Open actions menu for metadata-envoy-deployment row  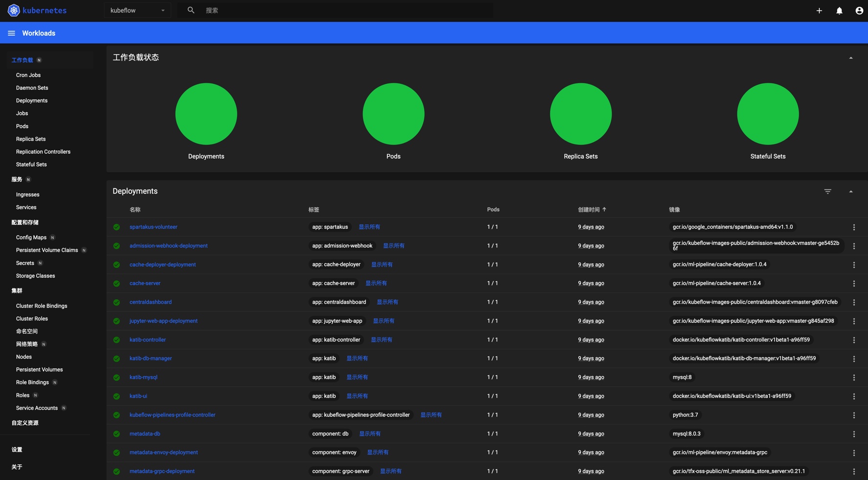(x=854, y=453)
